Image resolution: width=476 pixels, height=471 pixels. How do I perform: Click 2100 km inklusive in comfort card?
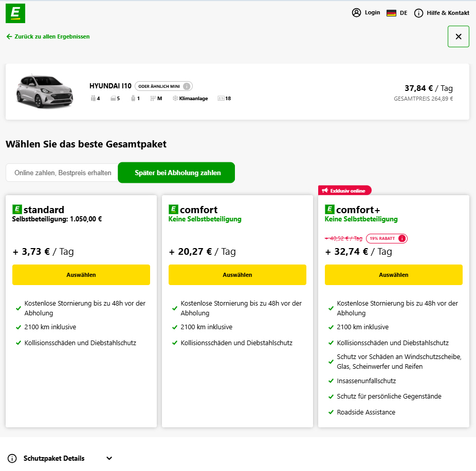tap(207, 327)
